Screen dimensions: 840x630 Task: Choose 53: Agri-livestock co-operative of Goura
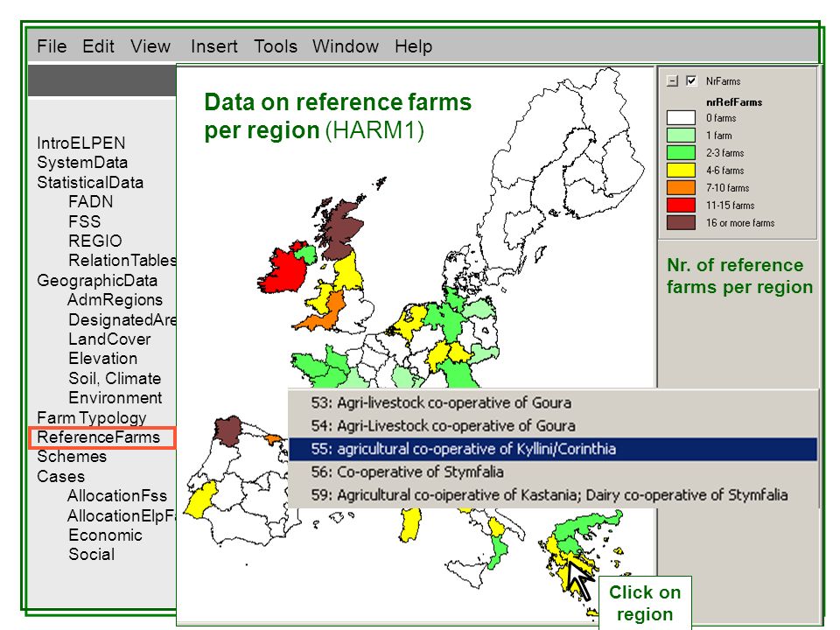[553, 402]
